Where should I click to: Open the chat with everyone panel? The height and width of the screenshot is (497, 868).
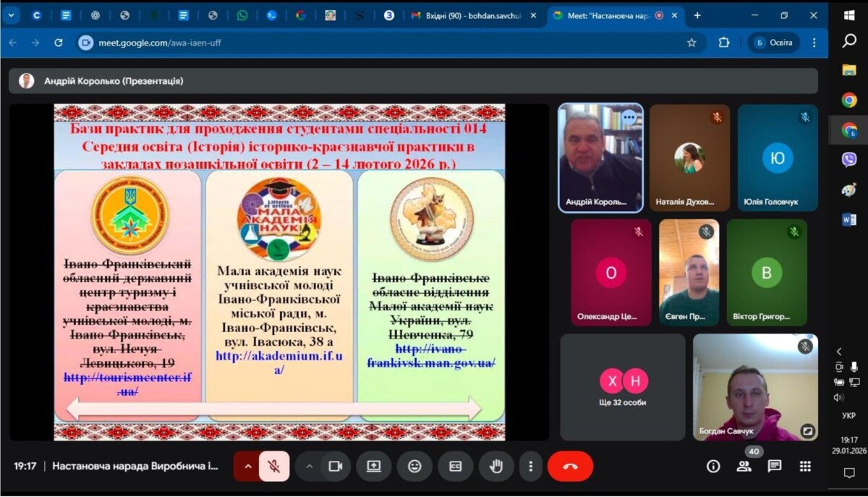(774, 467)
